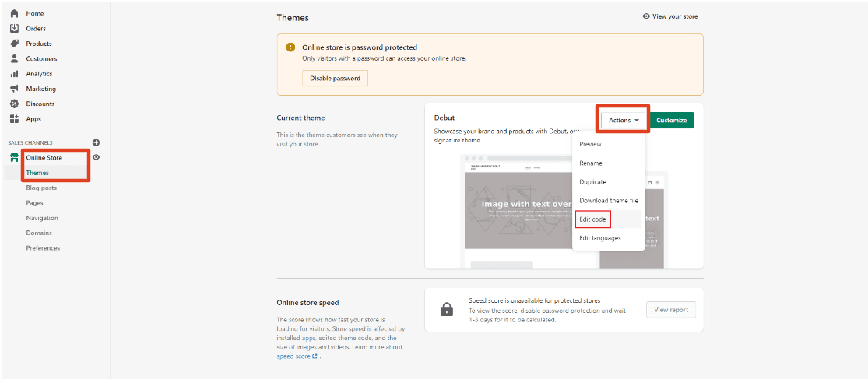Open Apps using the grid icon
The width and height of the screenshot is (868, 379).
click(14, 119)
